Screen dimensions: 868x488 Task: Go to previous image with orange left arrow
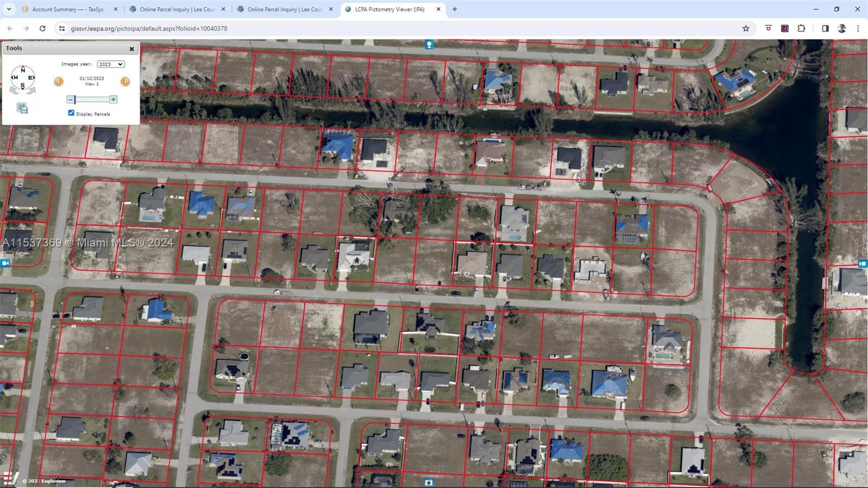[59, 81]
